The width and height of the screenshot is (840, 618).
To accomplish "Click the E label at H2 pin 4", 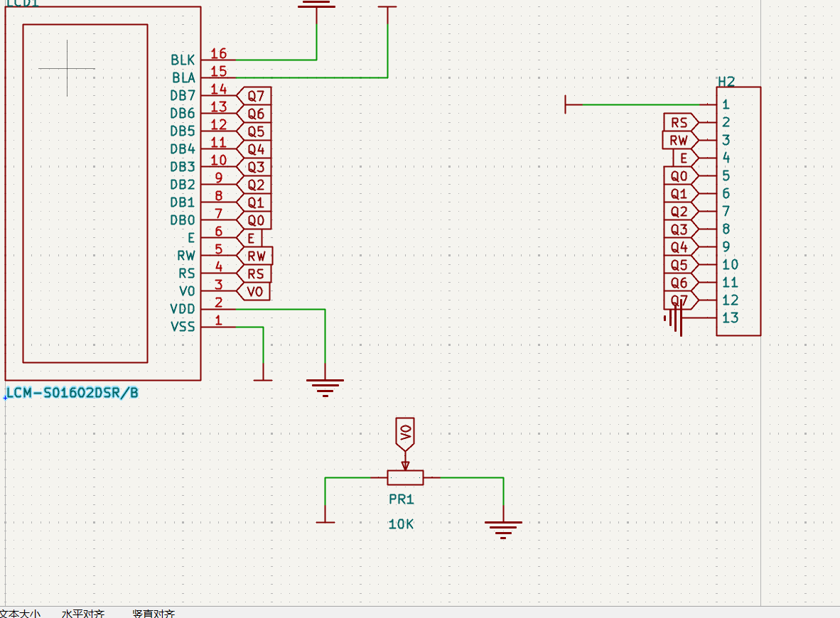I will [x=684, y=158].
